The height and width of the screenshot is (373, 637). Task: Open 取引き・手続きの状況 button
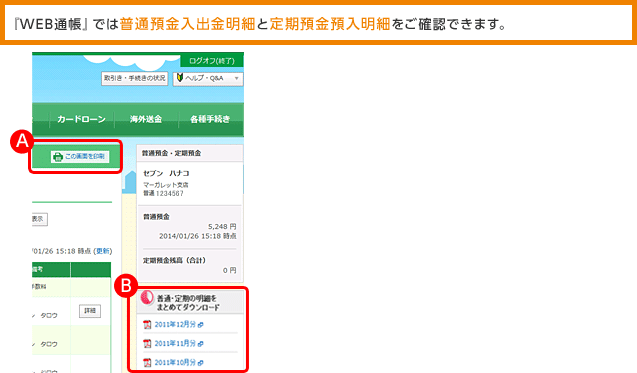134,78
